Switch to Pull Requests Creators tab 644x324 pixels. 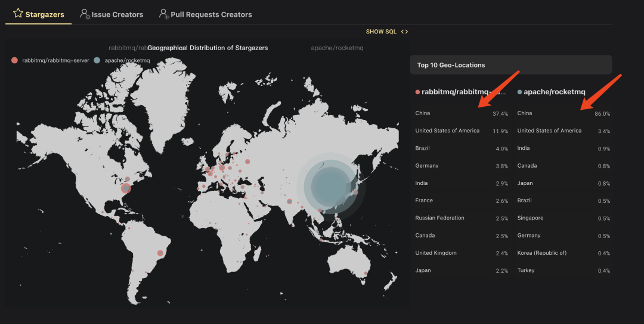pos(205,14)
